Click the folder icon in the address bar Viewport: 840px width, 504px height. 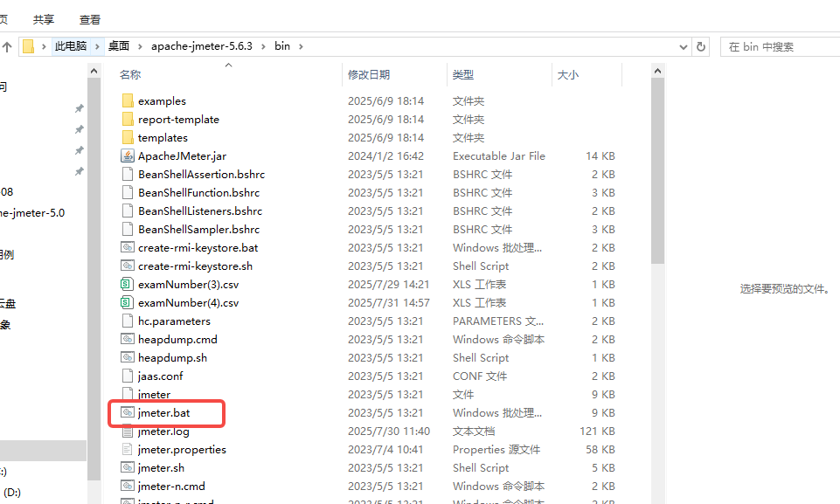coord(28,46)
